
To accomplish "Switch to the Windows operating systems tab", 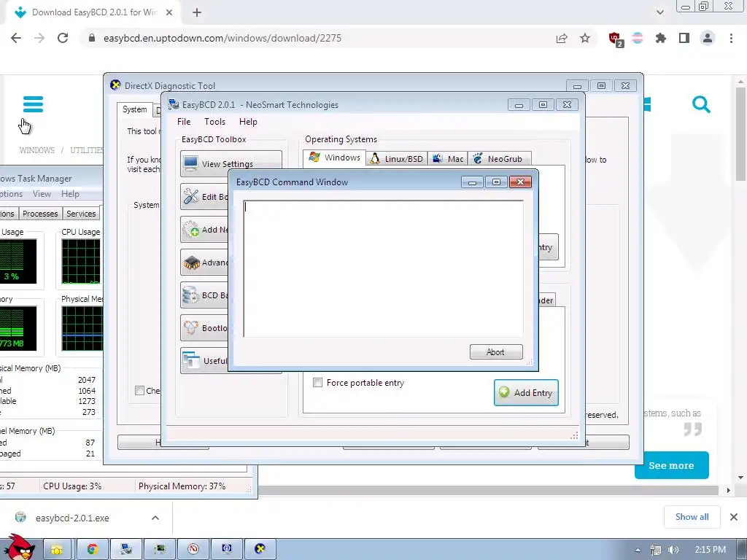I will point(335,157).
